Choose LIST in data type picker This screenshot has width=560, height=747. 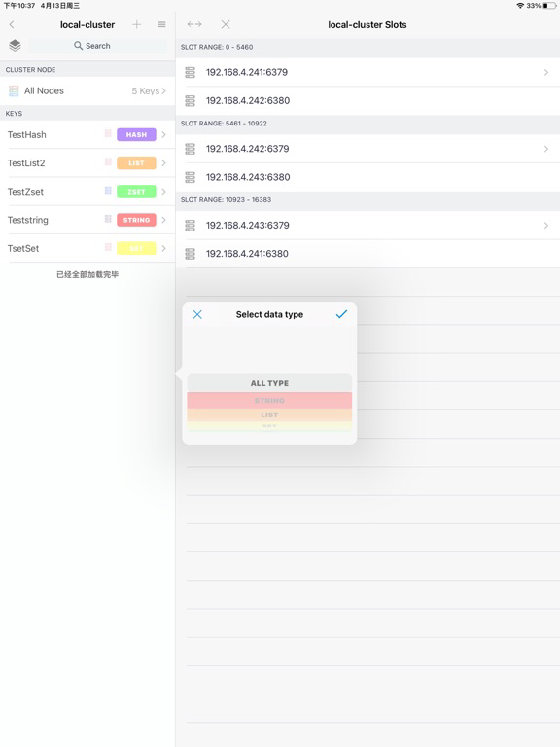coord(269,415)
